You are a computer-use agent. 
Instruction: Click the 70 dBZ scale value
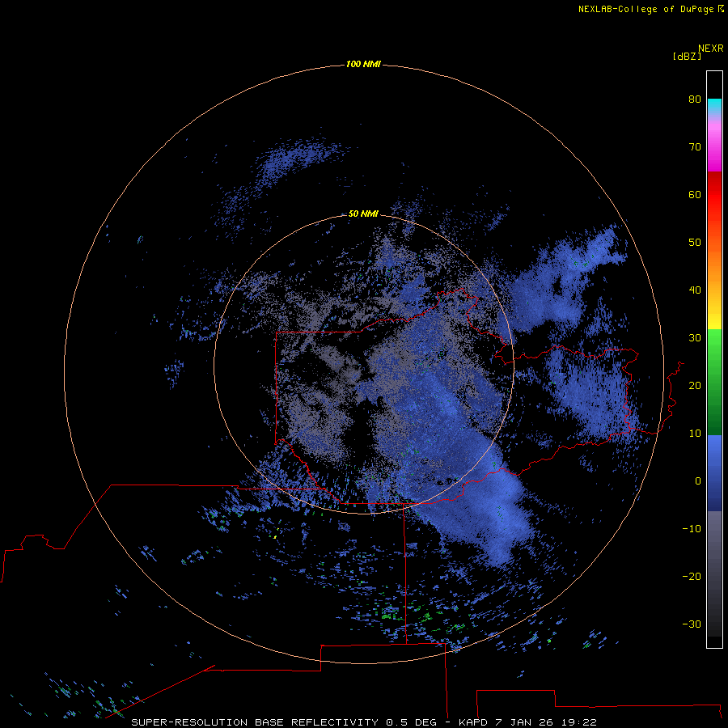point(695,146)
